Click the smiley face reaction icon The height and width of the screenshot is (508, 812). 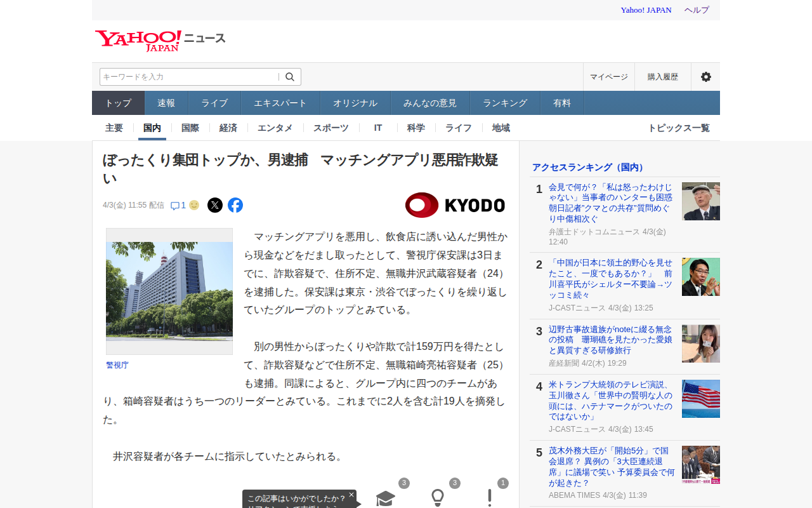(194, 205)
